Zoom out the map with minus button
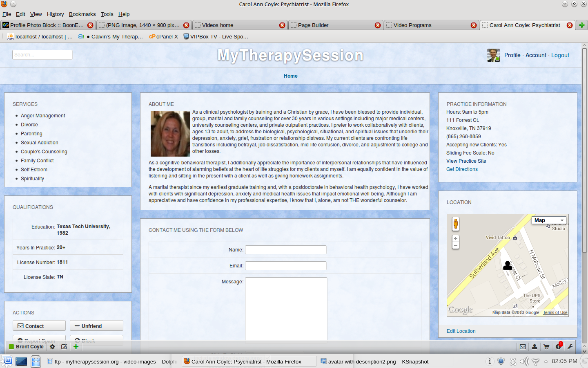Viewport: 588px width, 368px height. click(x=456, y=246)
